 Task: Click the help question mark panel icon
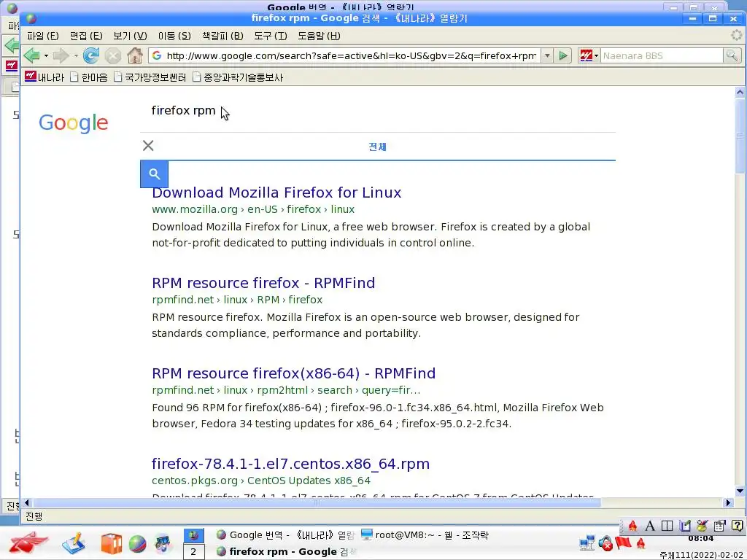coord(737,526)
